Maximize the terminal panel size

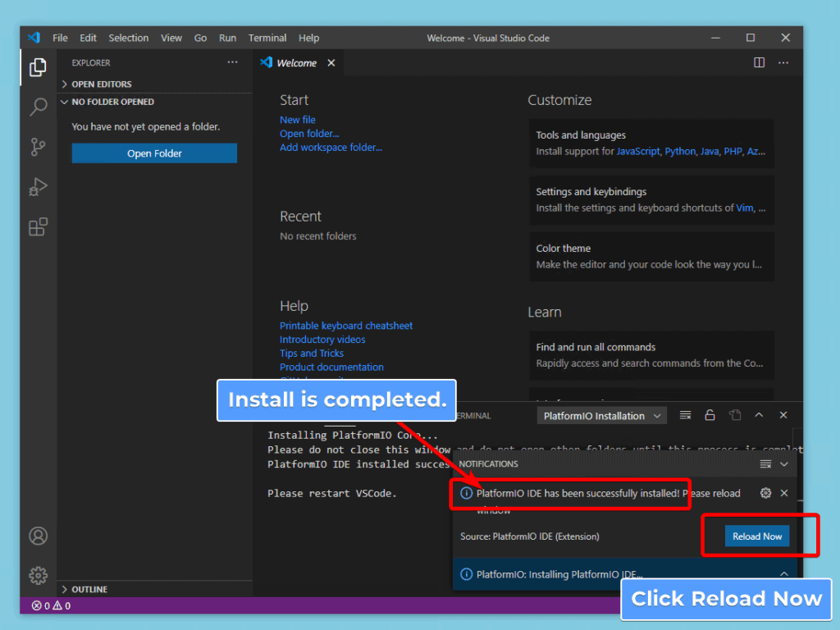[759, 415]
